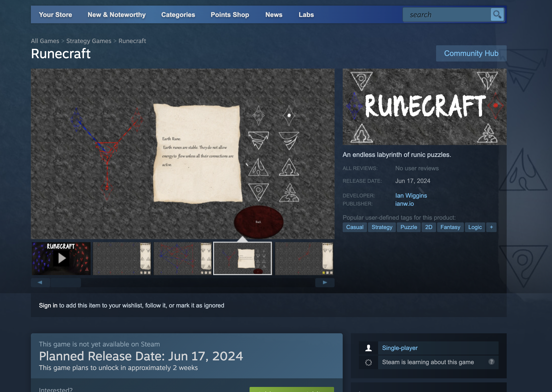Click the Runecraft header capsule image
The image size is (552, 392).
(x=424, y=107)
